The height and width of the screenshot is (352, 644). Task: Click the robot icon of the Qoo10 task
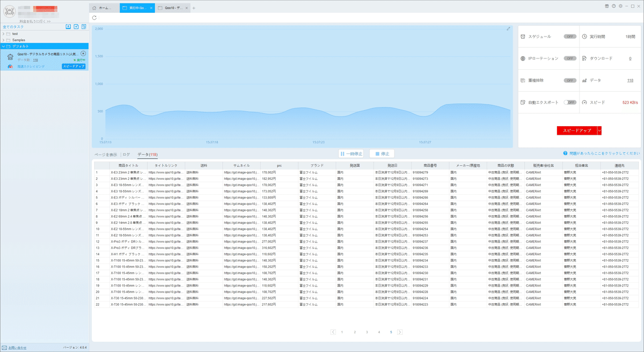(10, 56)
